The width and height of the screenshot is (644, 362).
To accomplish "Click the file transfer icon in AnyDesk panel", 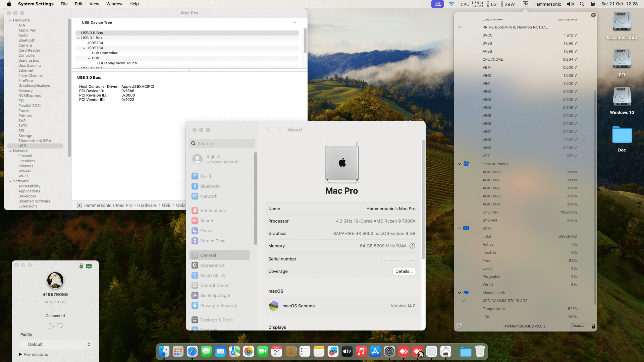I will coord(51,326).
